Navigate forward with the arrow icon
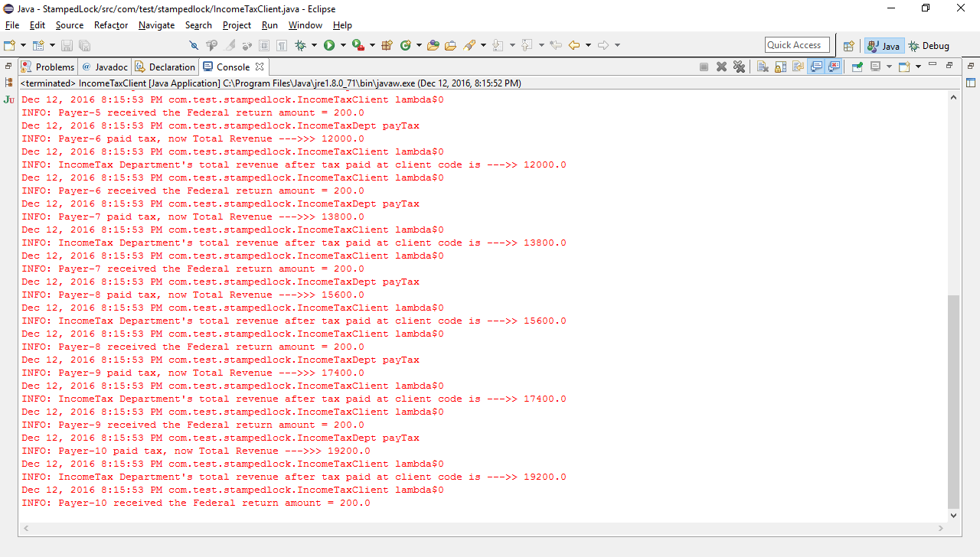 pos(603,46)
